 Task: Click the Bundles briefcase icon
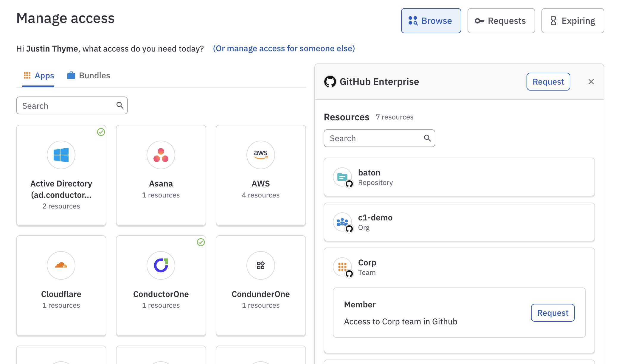(71, 75)
